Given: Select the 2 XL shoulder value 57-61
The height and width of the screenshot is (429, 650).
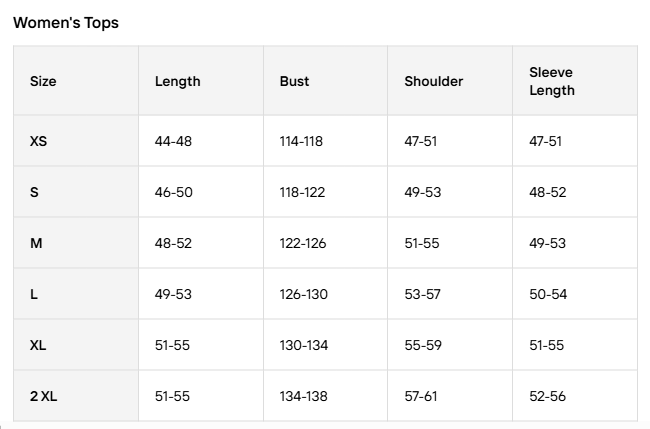Looking at the screenshot, I should click(x=421, y=396).
